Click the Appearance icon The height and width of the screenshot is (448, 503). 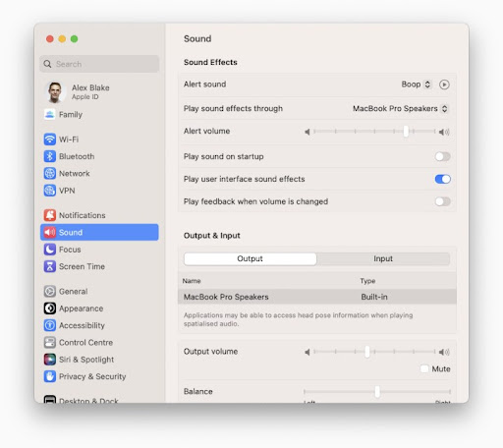click(50, 308)
